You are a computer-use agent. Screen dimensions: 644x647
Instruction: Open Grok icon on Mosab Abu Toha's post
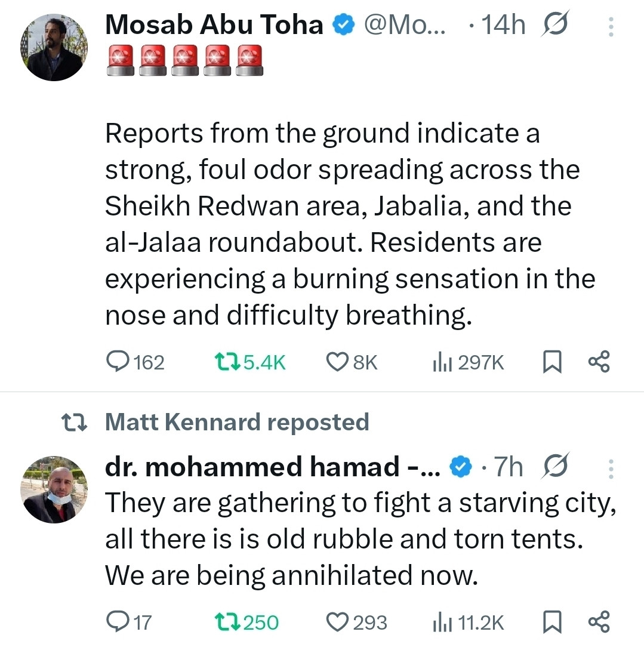pyautogui.click(x=555, y=23)
